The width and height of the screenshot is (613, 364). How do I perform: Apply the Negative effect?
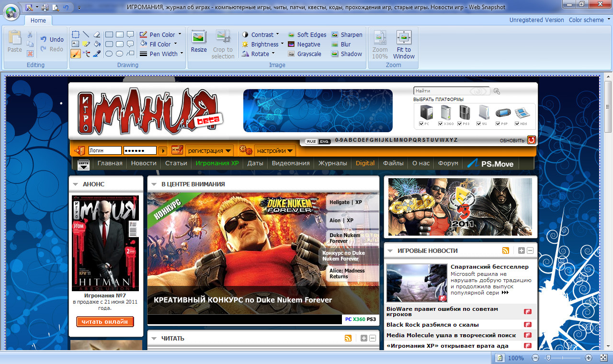304,44
